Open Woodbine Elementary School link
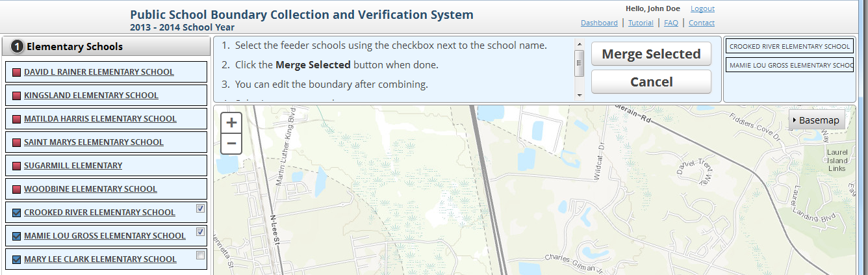Viewport: 868px width, 275px height. 90,189
